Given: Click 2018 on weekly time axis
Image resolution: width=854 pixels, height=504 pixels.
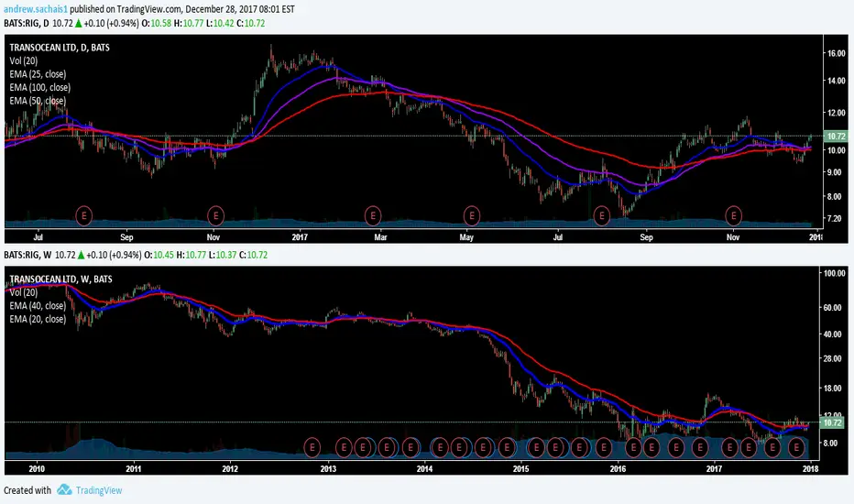Looking at the screenshot, I should [x=810, y=468].
